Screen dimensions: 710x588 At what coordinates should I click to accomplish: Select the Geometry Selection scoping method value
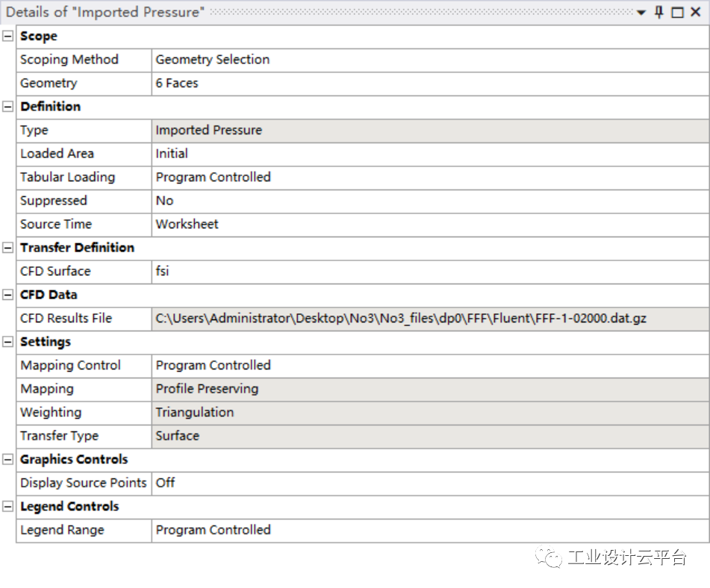(x=430, y=60)
